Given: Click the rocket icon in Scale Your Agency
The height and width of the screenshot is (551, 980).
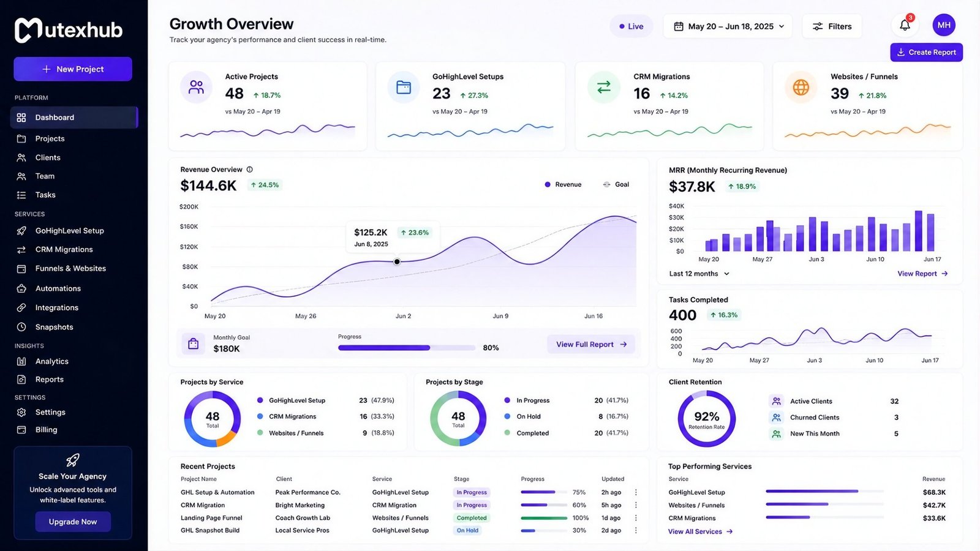Looking at the screenshot, I should (x=73, y=460).
